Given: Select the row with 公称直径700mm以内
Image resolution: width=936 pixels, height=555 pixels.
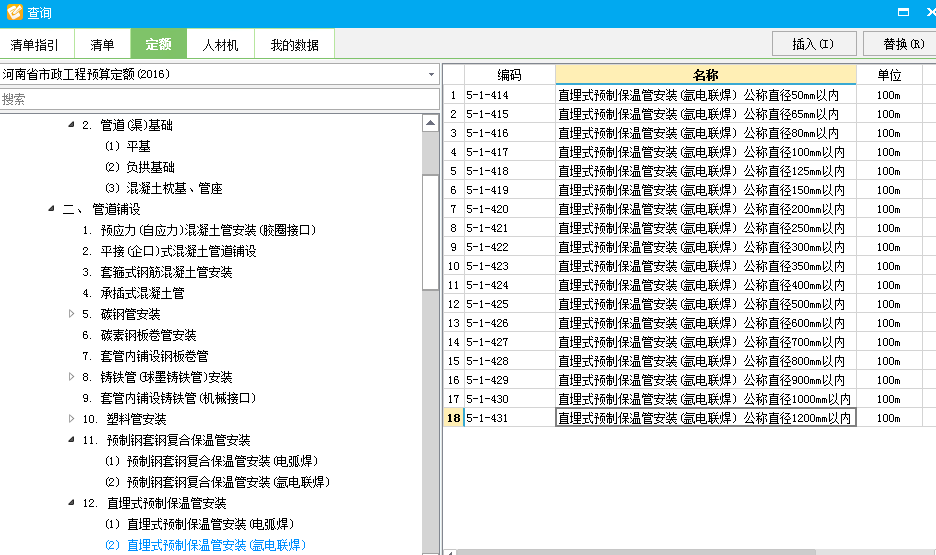Looking at the screenshot, I should click(706, 343).
